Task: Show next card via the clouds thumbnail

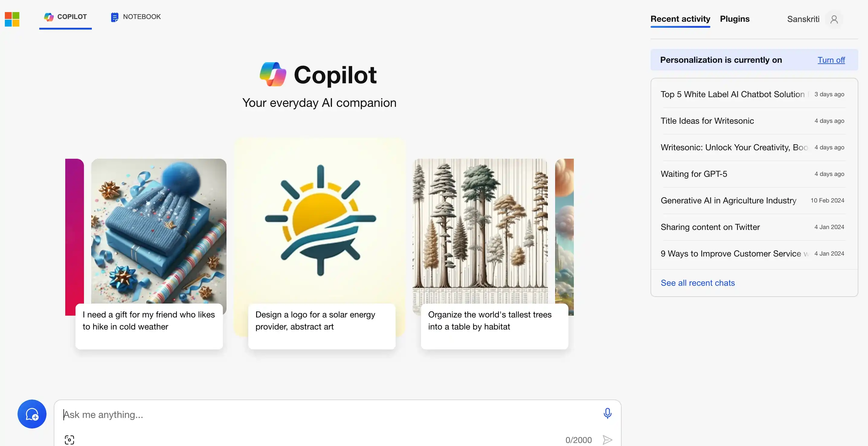Action: tap(564, 231)
